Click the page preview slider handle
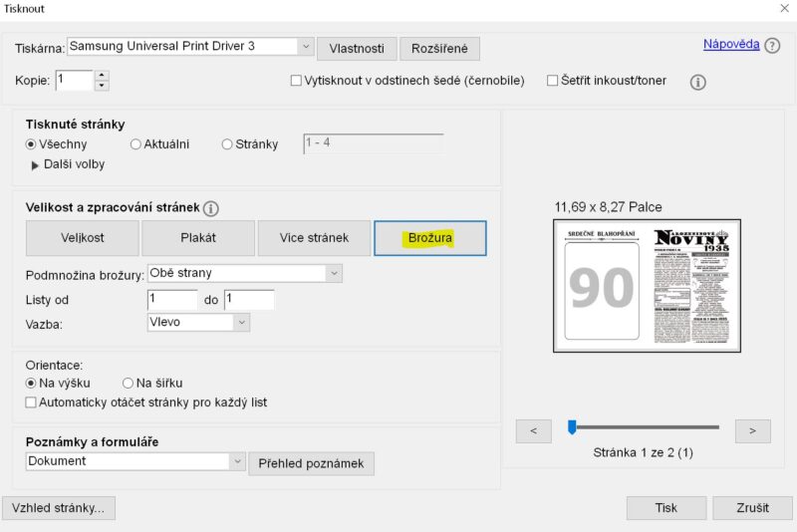This screenshot has height=532, width=797. tap(572, 426)
